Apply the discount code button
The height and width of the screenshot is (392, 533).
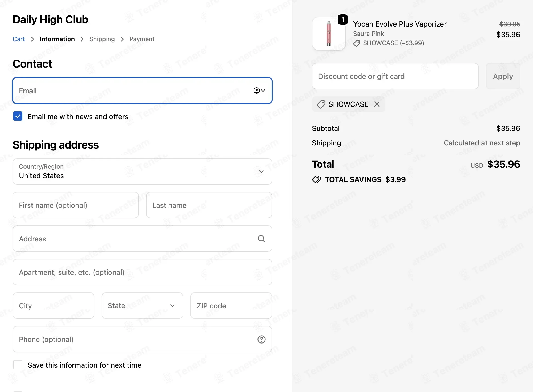(x=503, y=76)
